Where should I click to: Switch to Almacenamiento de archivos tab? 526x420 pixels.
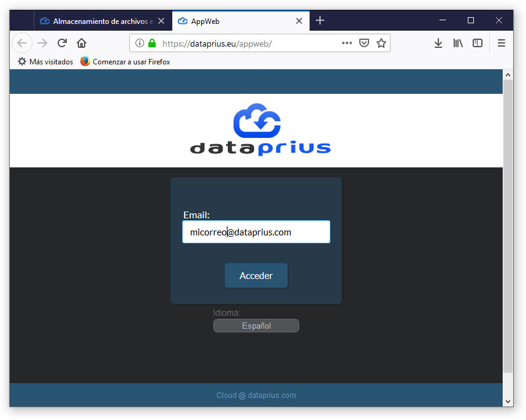(x=103, y=21)
